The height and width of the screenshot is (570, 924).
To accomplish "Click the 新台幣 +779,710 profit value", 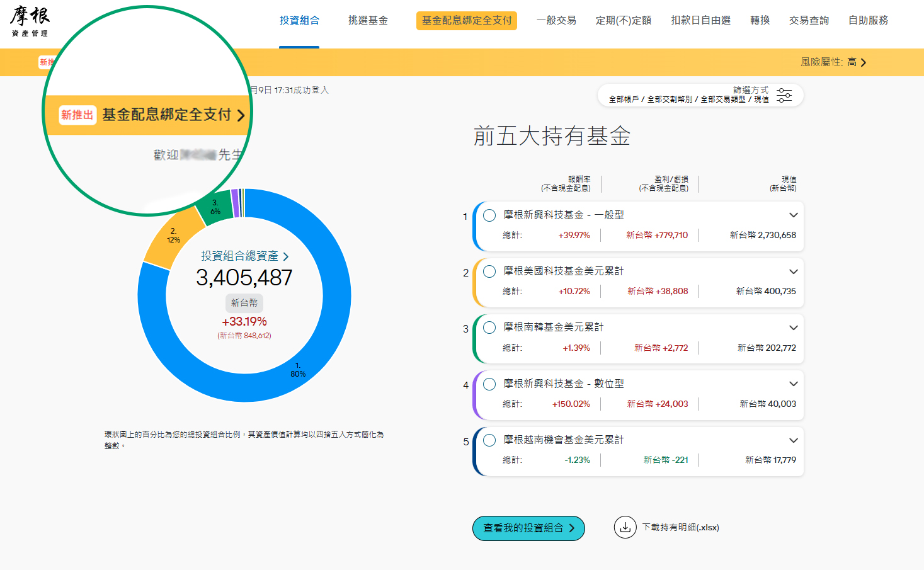I will 657,236.
